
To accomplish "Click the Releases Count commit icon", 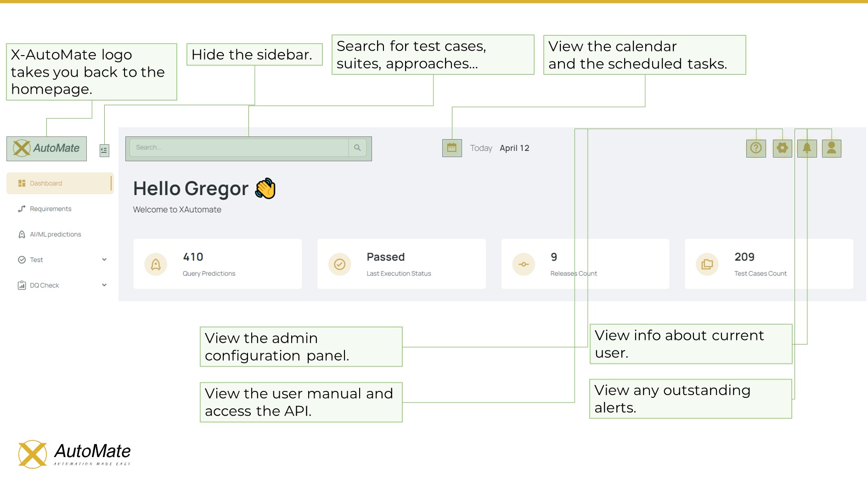I will 524,264.
